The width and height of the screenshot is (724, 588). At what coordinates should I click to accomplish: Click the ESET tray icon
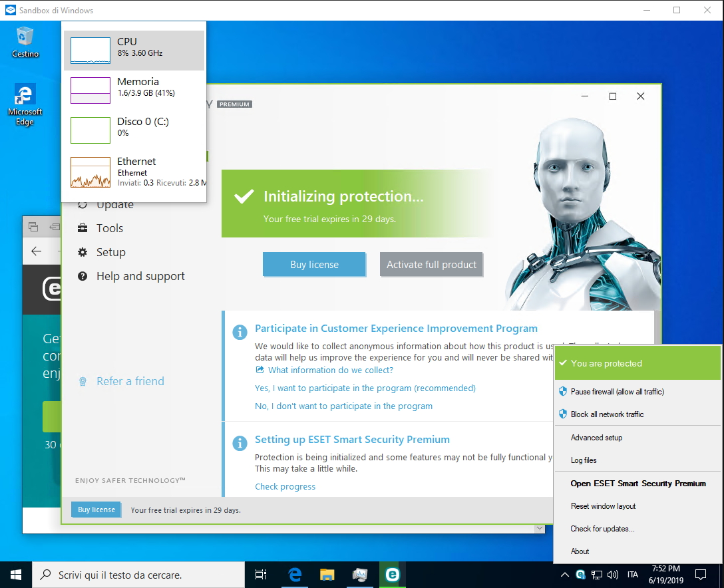(x=580, y=575)
